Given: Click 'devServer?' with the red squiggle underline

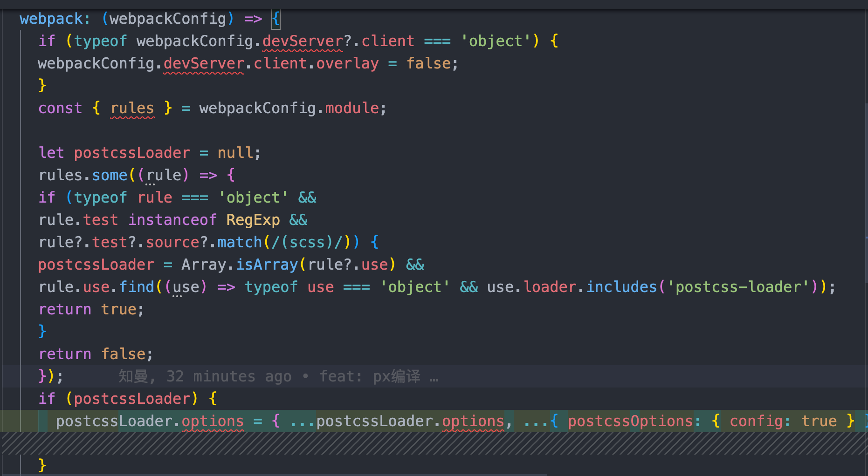Looking at the screenshot, I should 307,41.
